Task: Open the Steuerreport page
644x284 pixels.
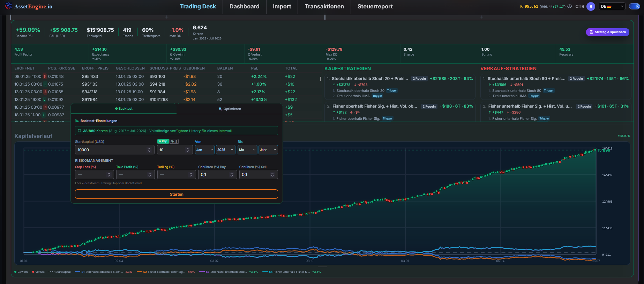Action: tap(375, 6)
